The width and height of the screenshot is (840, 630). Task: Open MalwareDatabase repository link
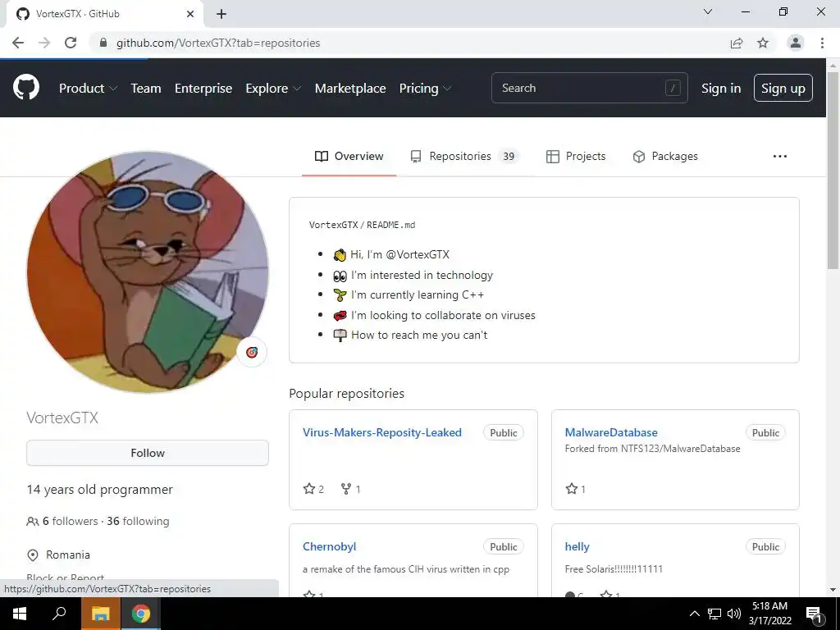[611, 433]
